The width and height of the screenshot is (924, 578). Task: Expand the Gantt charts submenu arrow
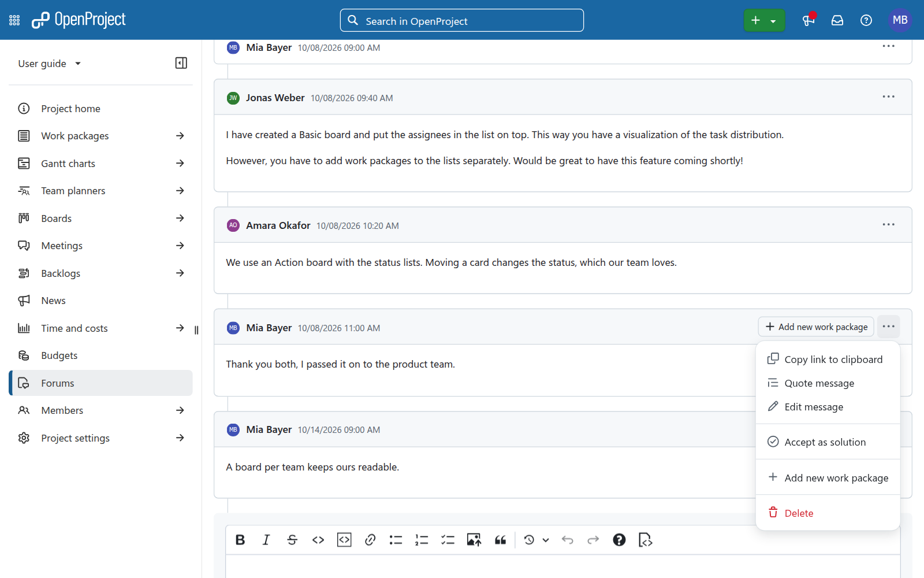180,164
